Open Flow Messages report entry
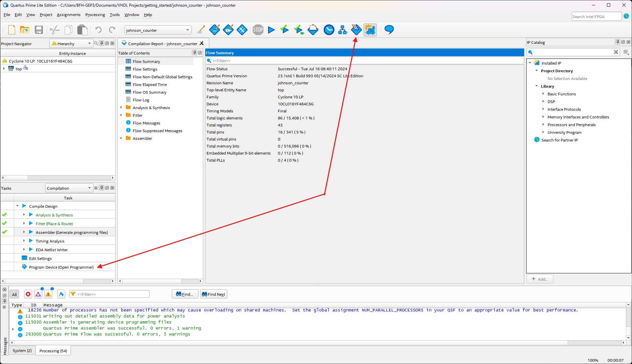This screenshot has width=632, height=364. pyautogui.click(x=146, y=123)
